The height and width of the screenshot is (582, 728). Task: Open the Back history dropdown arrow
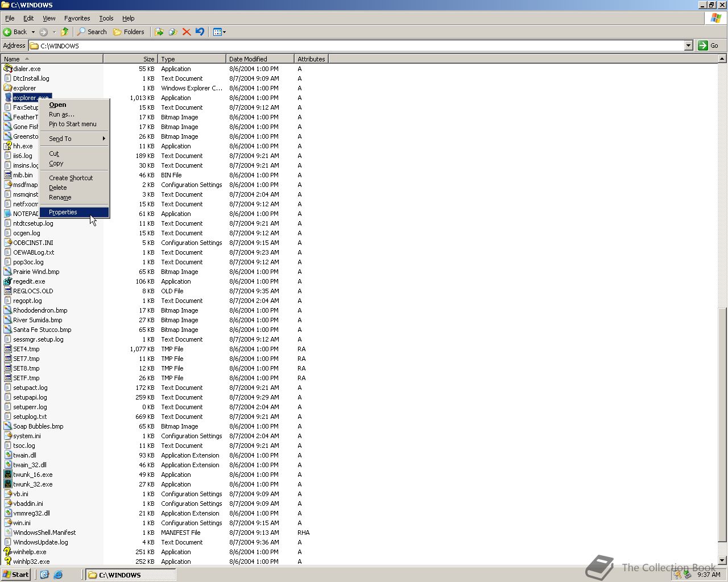(33, 32)
